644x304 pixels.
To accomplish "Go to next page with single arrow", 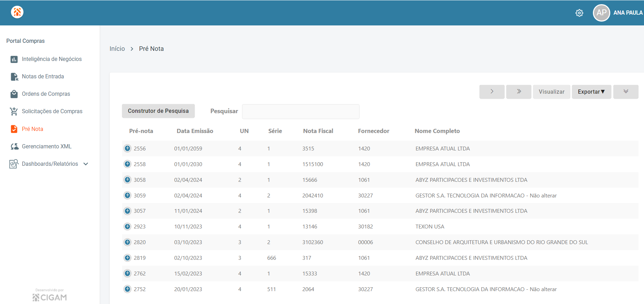I will pyautogui.click(x=492, y=92).
